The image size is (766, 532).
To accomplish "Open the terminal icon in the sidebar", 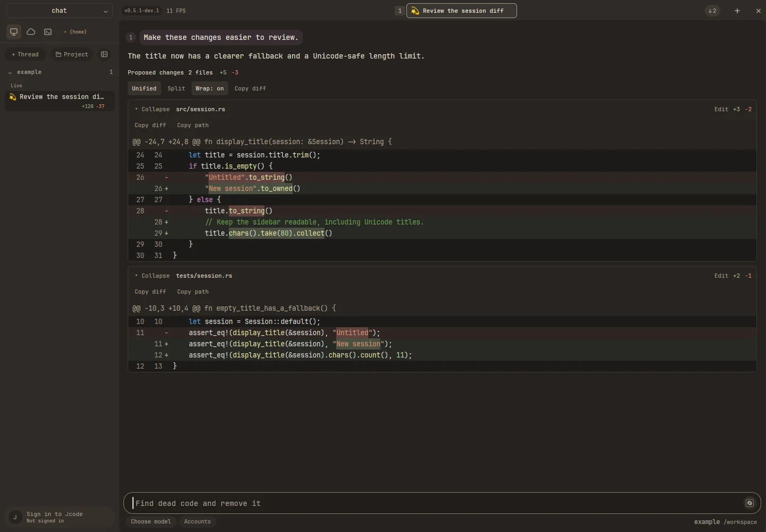I will pos(48,32).
